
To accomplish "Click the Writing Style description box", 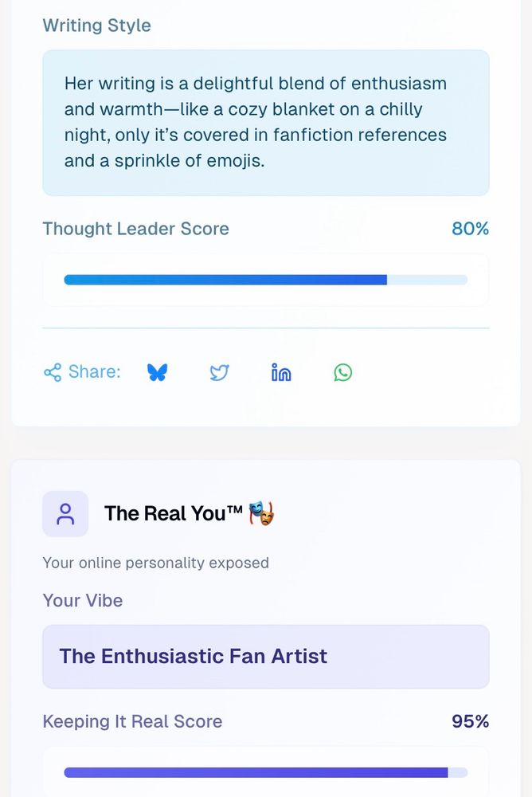I will [x=266, y=123].
